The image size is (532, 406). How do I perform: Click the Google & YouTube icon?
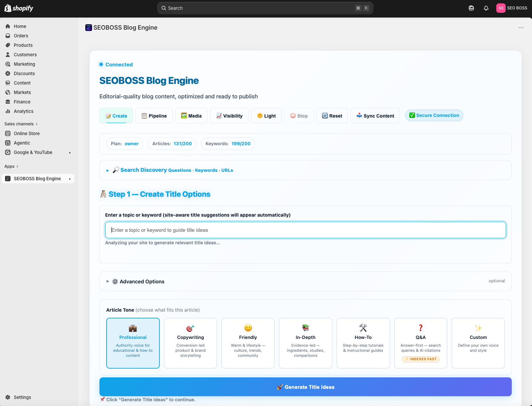8,152
